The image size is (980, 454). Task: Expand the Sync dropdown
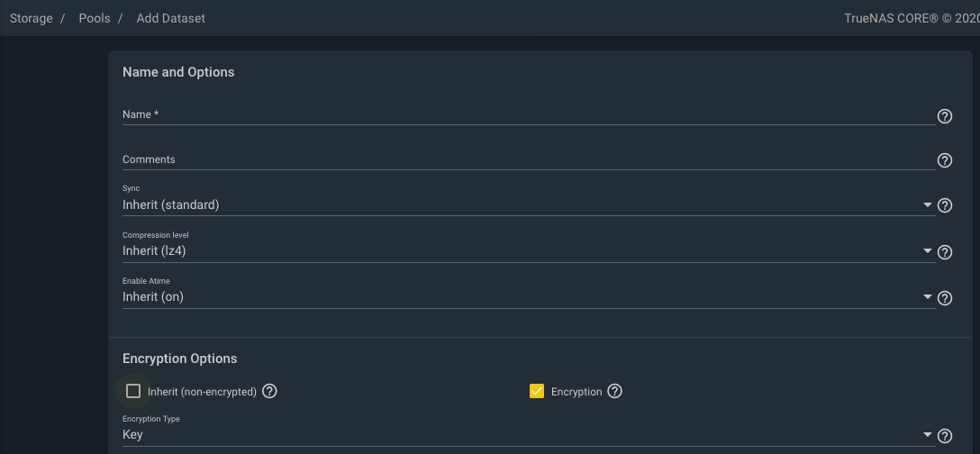[x=527, y=205]
